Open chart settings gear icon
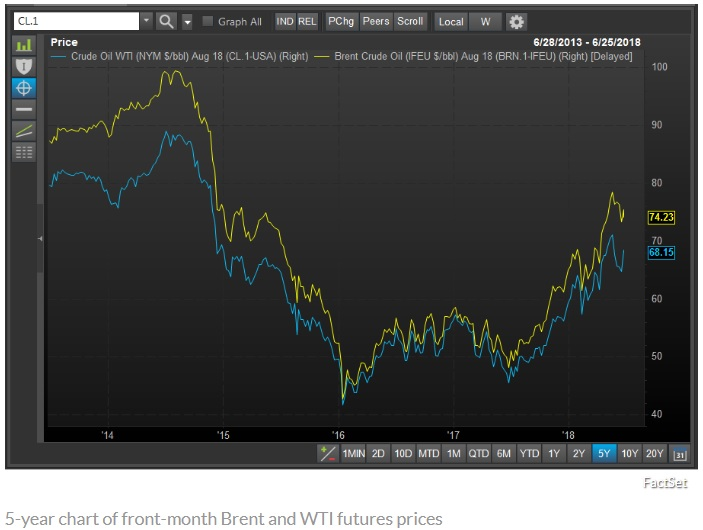The image size is (703, 530). pyautogui.click(x=516, y=21)
